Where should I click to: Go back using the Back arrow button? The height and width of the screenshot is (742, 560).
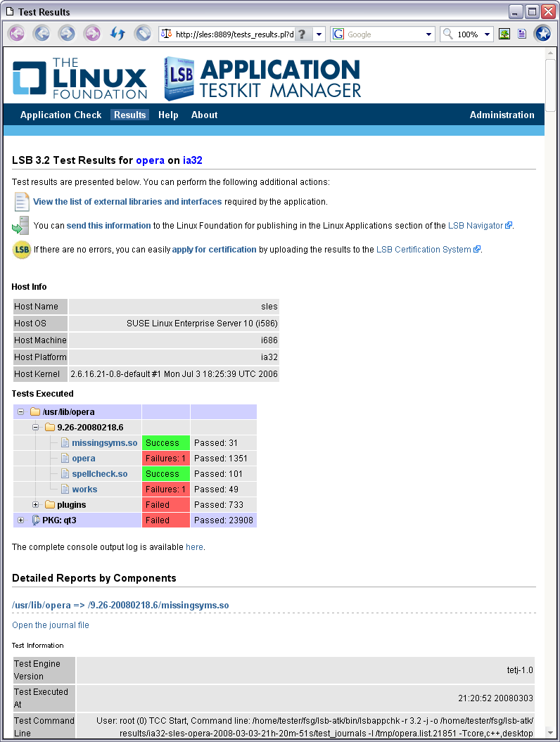[x=42, y=34]
